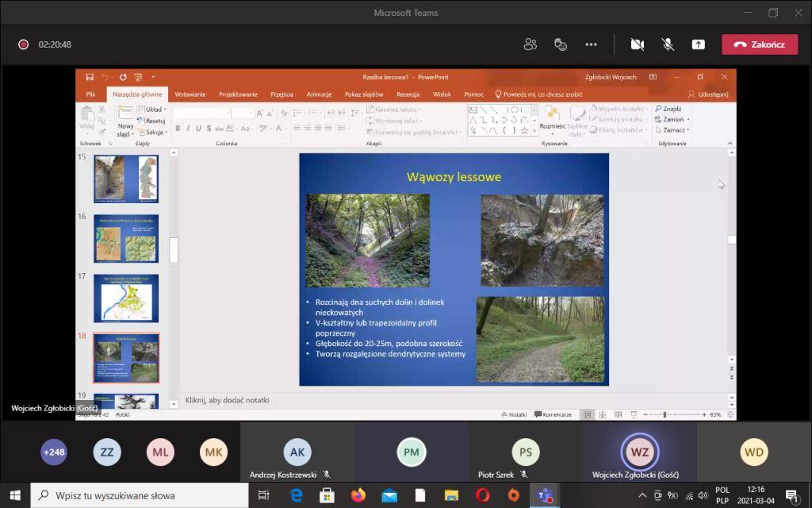Turn on the camera
The image size is (812, 508).
637,44
